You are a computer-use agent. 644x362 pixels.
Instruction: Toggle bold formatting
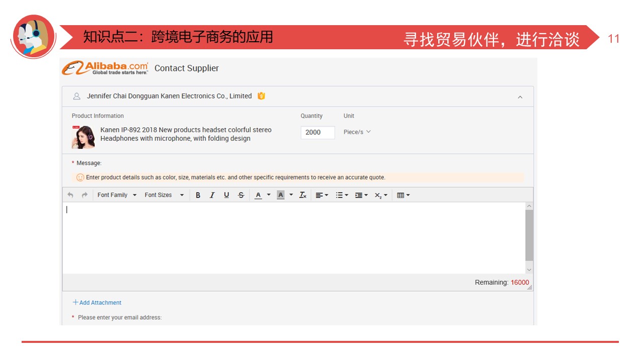tap(198, 195)
